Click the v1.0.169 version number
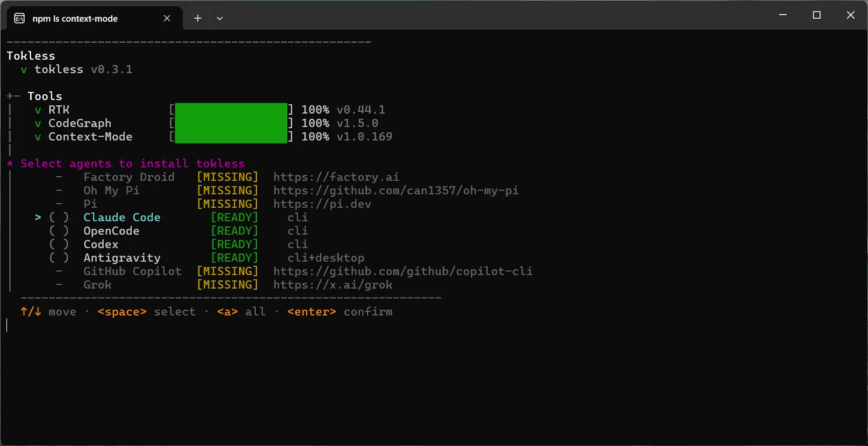The width and height of the screenshot is (868, 446). [x=365, y=136]
